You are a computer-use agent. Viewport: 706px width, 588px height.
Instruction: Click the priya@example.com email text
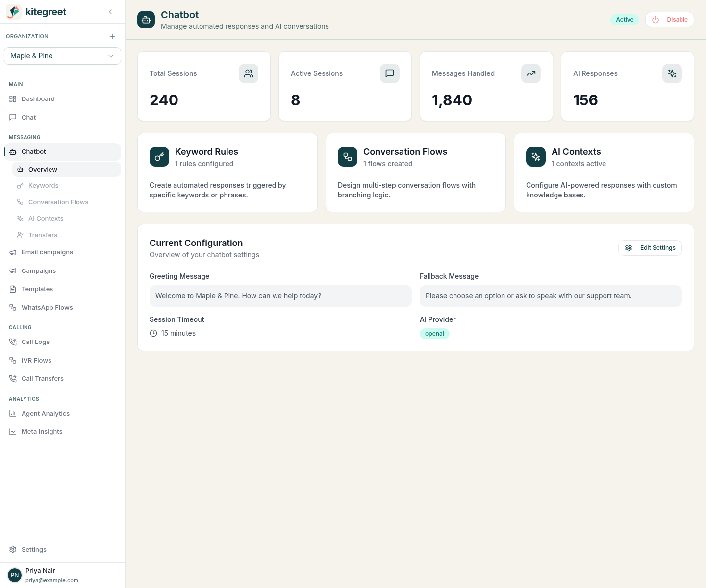click(x=52, y=580)
